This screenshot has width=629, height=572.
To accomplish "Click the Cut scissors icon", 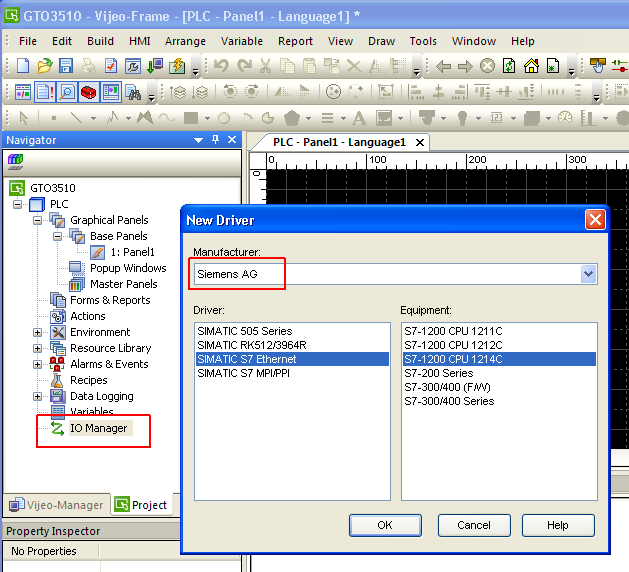I will click(x=265, y=66).
